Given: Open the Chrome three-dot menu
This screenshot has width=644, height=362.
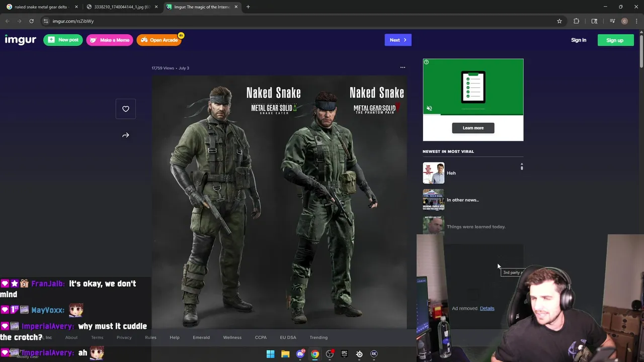Looking at the screenshot, I should (637, 21).
